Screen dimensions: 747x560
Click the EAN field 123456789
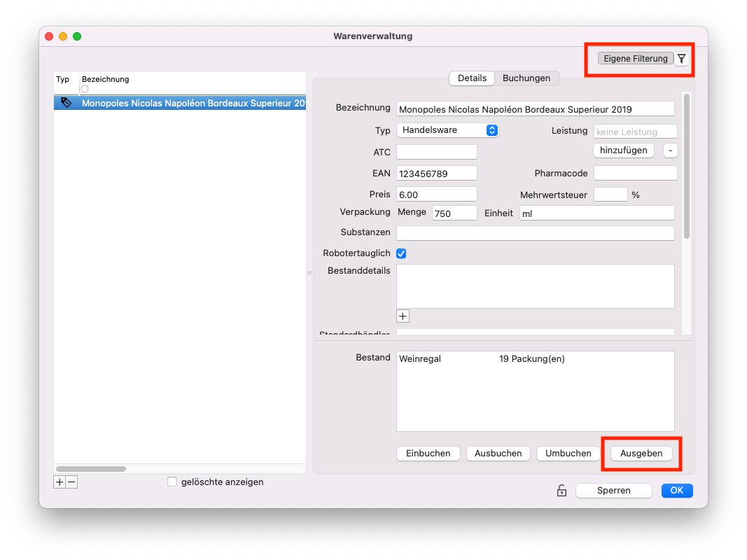tap(437, 174)
